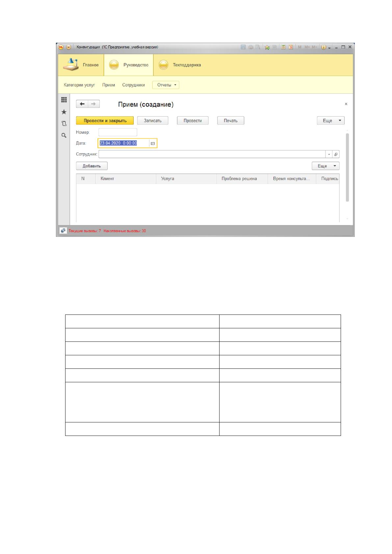The image size is (392, 554).
Task: Expand the Сотрудник field dropdown arrow
Action: [x=329, y=154]
